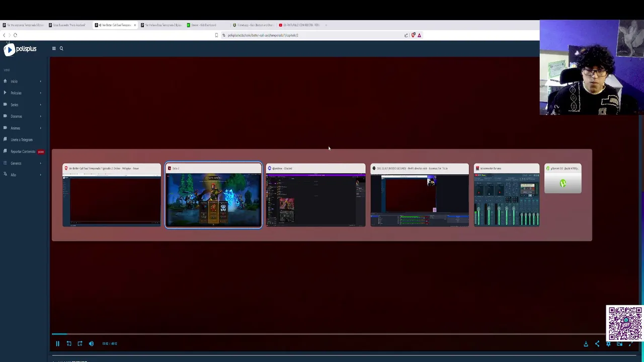Image resolution: width=644 pixels, height=362 pixels.
Task: Select the Voicemeeter Banana window thumbnail
Action: (x=507, y=195)
